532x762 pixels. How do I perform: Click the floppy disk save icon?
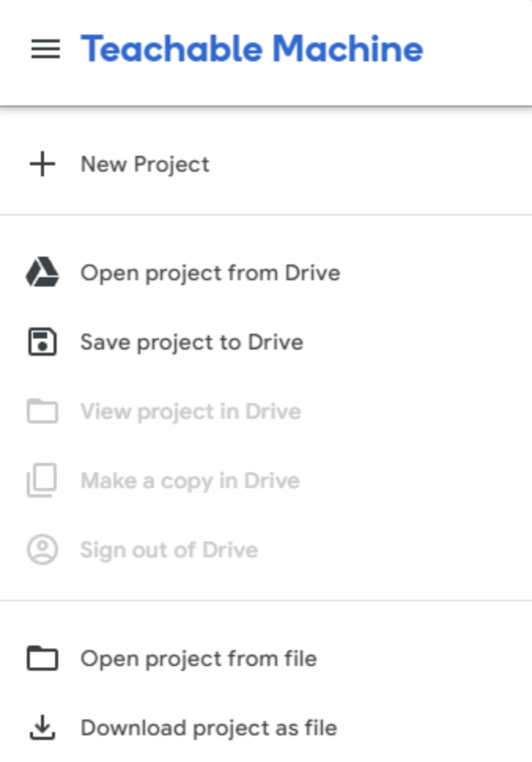tap(42, 342)
